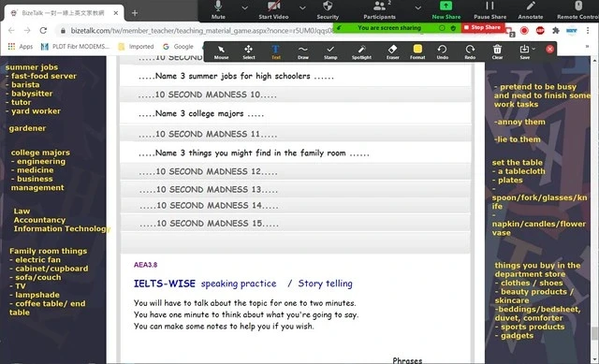
Task: Expand arrow next to Participants
Action: [418, 8]
